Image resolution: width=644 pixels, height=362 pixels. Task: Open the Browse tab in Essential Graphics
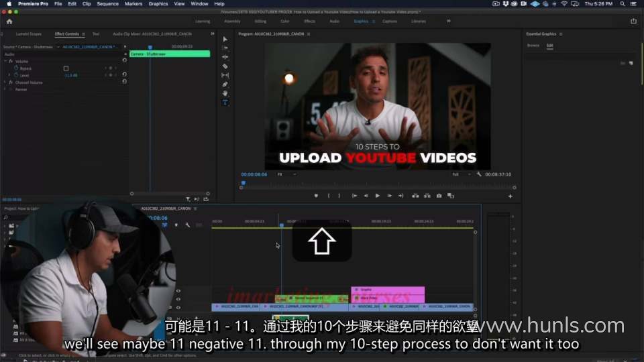[x=533, y=46]
